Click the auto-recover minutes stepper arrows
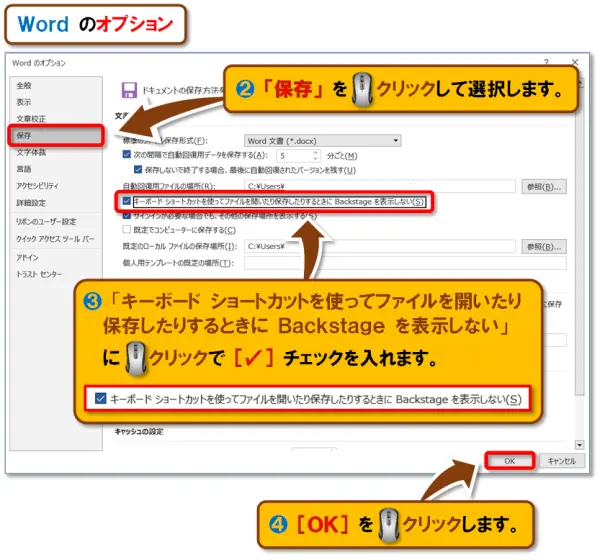 [315, 155]
